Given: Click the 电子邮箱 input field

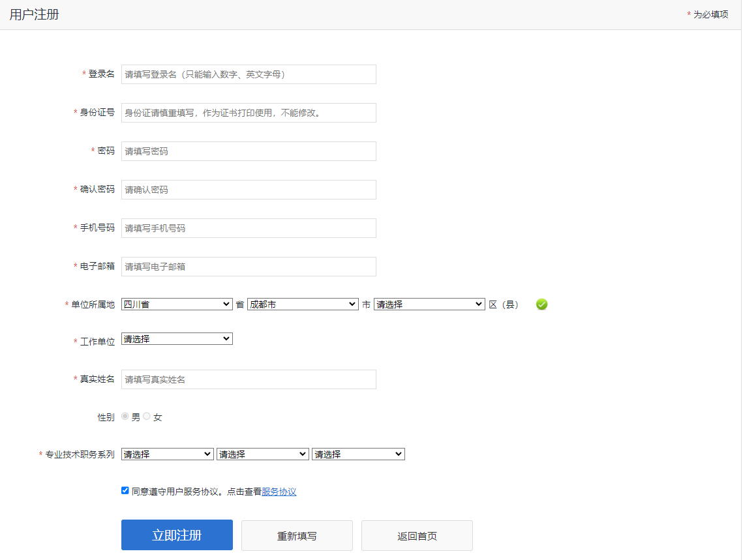Looking at the screenshot, I should (249, 267).
